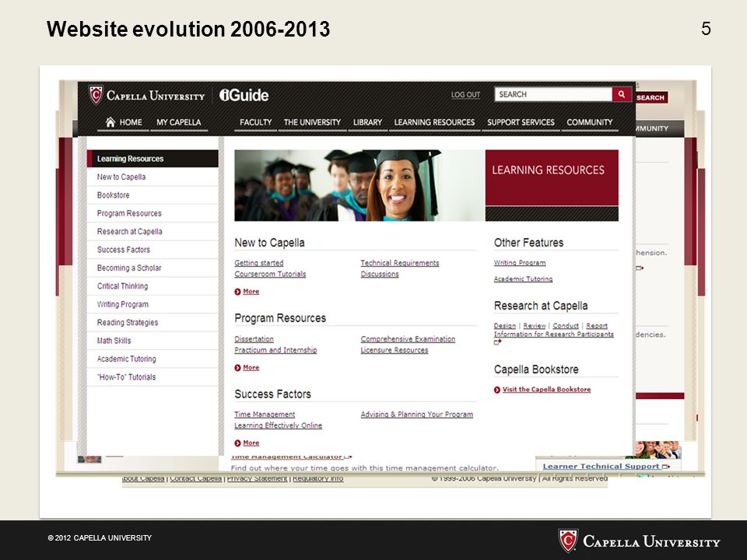Select Becoming a Scholar in the sidebar
This screenshot has width=747, height=560.
(153, 268)
